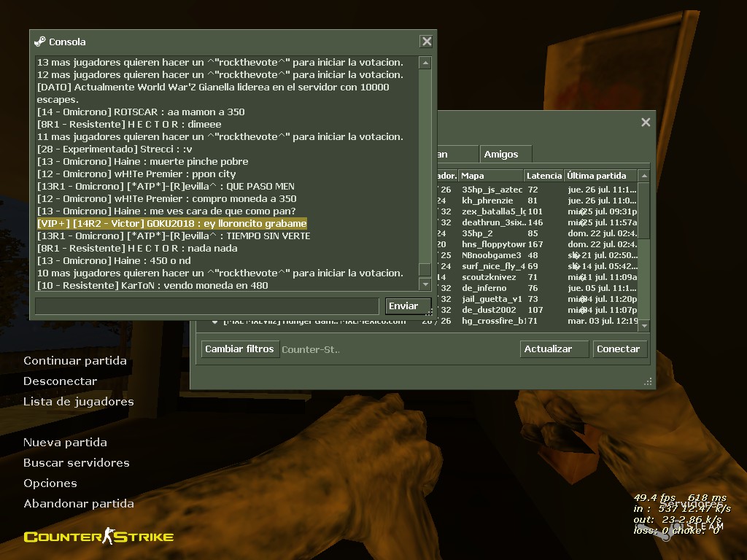Sort servers by Latencia column
Screen dimensions: 747x560
[x=543, y=176]
